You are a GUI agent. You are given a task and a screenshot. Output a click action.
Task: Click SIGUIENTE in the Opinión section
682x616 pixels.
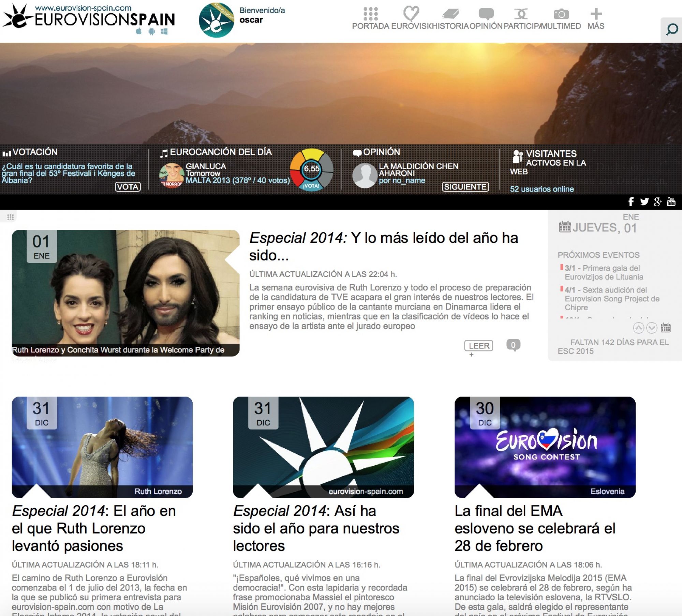[x=466, y=187]
